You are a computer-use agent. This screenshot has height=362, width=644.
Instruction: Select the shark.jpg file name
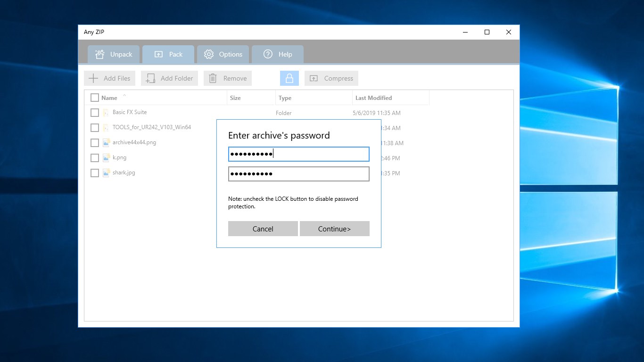124,173
